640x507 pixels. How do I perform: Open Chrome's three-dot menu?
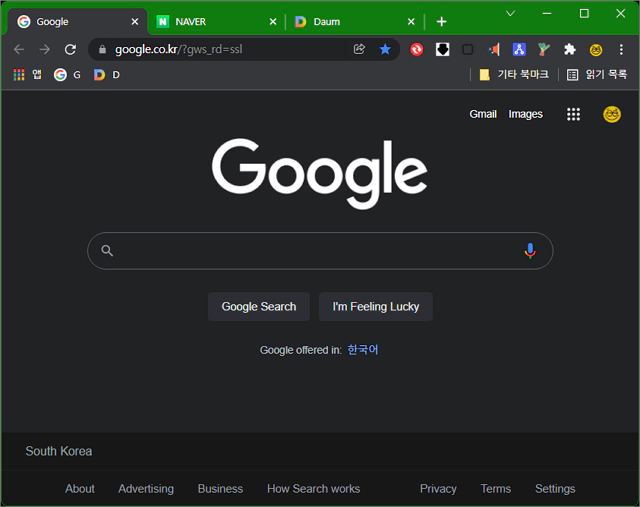621,49
